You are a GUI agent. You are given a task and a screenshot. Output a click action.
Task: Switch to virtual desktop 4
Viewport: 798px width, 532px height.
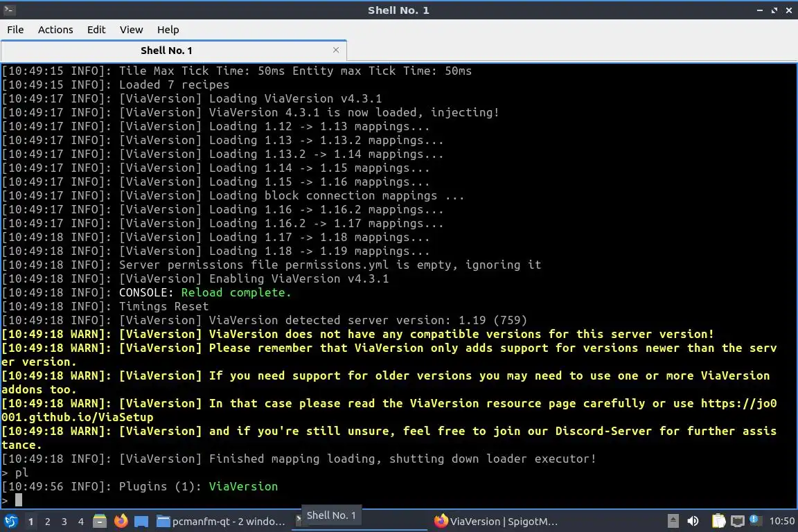tap(81, 522)
